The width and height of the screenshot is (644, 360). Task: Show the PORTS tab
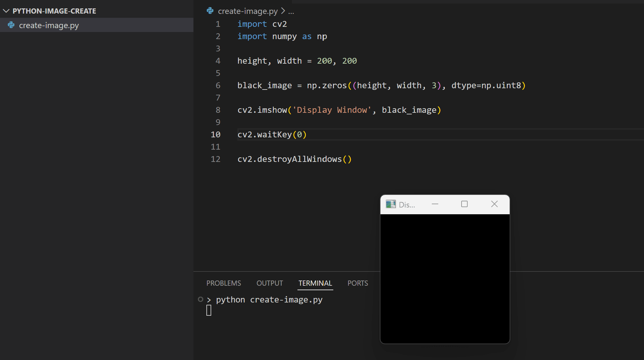358,283
